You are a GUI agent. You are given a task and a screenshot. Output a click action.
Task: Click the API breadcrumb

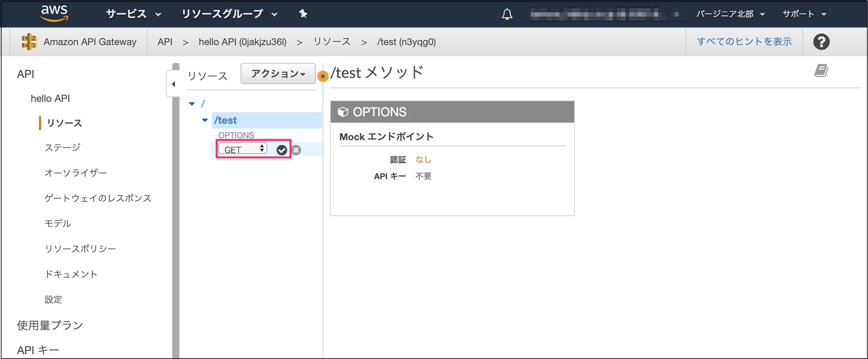pos(165,42)
